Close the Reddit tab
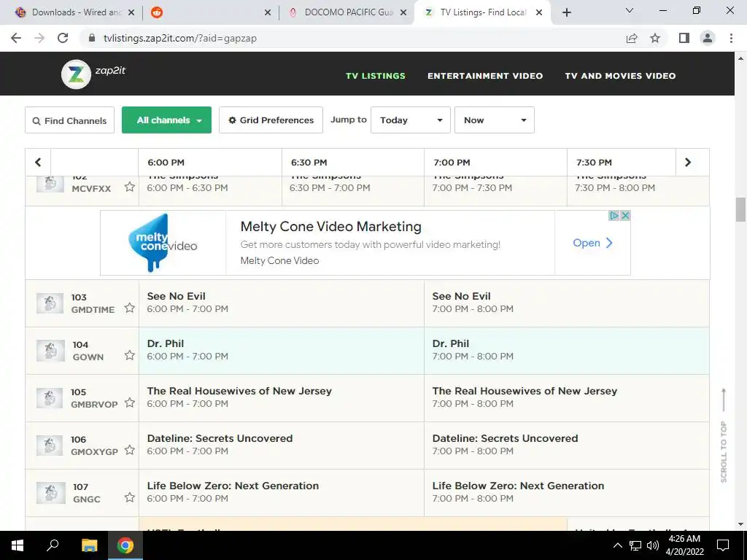The image size is (747, 560). point(268,12)
